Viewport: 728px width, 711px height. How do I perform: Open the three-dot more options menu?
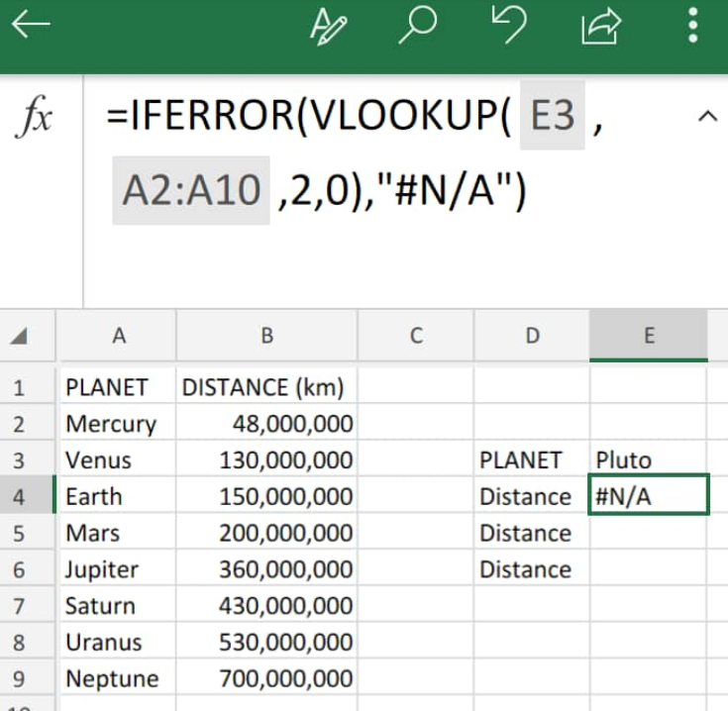[x=693, y=25]
